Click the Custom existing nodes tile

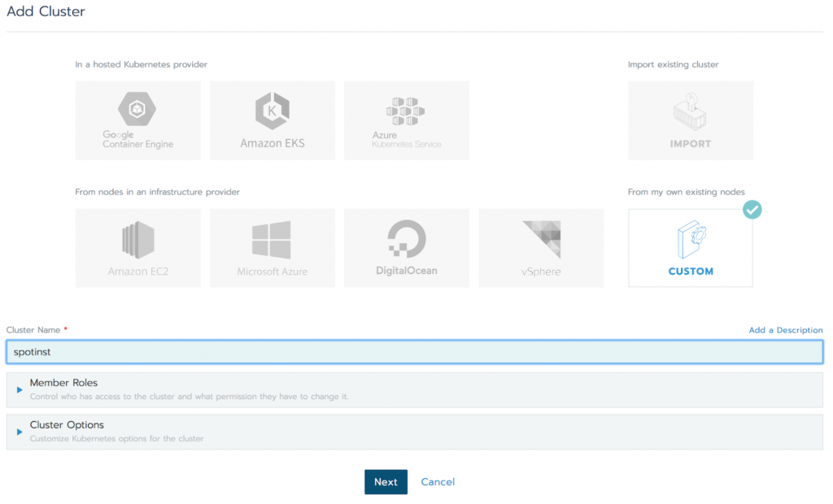(690, 248)
